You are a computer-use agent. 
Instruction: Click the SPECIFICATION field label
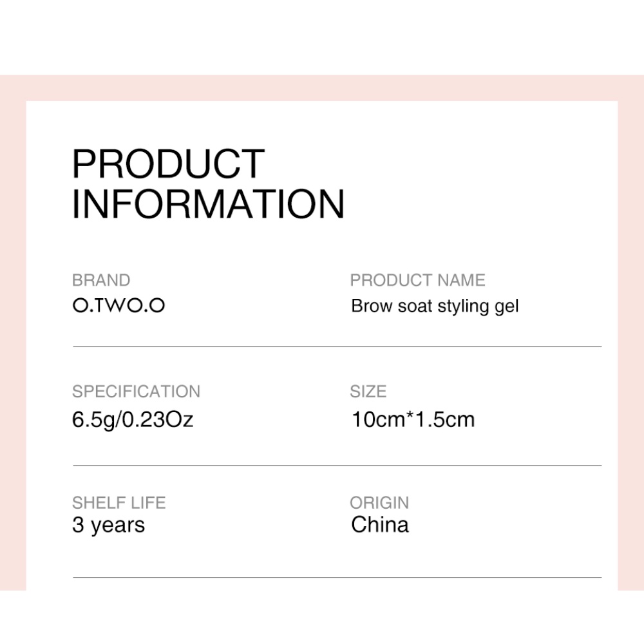coord(136,392)
